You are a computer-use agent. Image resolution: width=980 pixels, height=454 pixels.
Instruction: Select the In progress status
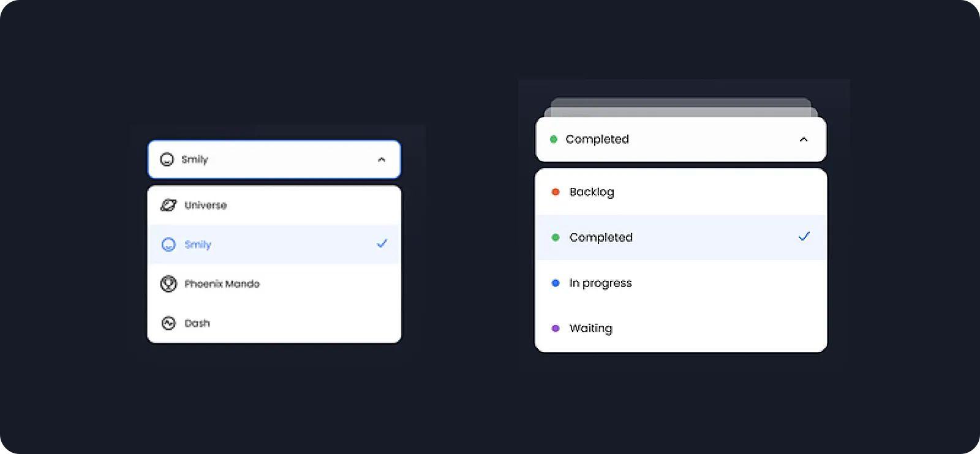point(681,283)
